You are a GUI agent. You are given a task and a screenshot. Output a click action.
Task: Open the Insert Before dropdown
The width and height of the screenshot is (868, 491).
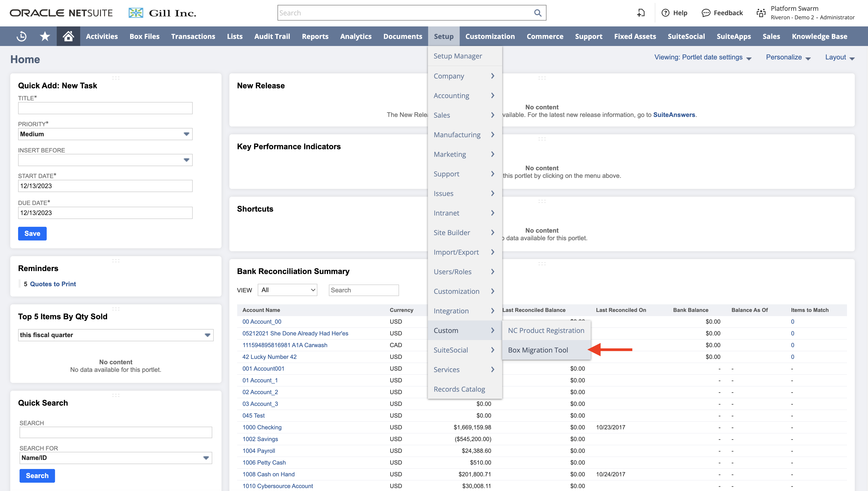click(x=105, y=160)
